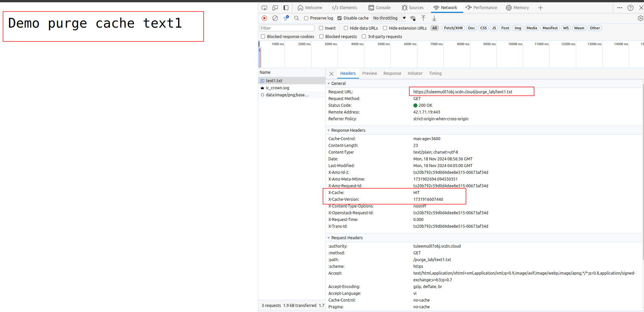Open network conditions settings icon
Image resolution: width=644 pixels, height=312 pixels.
click(413, 18)
